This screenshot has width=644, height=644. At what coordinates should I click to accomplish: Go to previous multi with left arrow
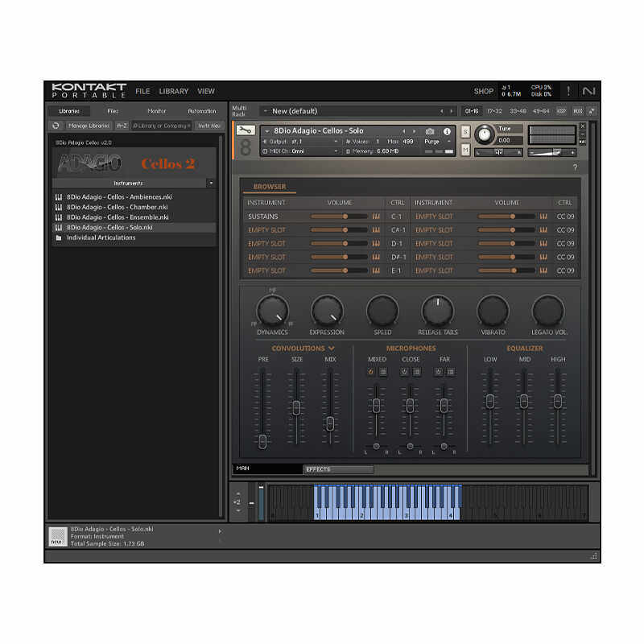(x=441, y=111)
